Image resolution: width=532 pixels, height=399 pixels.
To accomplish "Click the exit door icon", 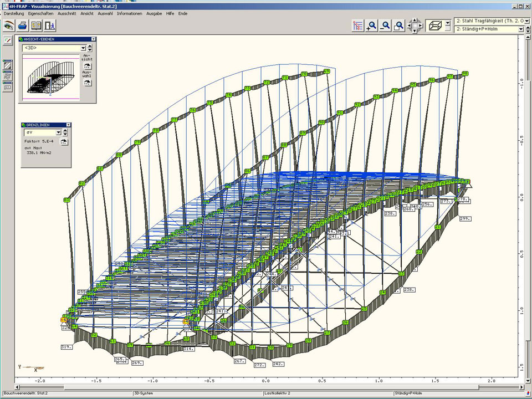I will (x=50, y=25).
